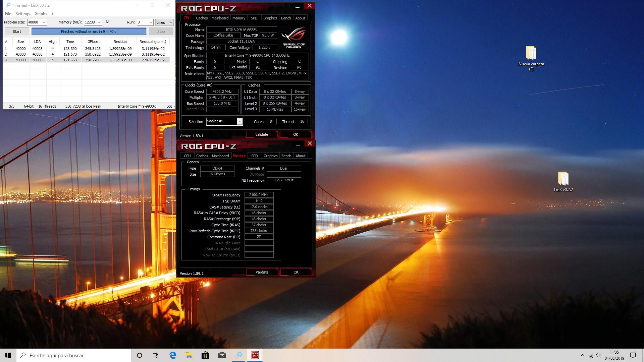Open Microsoft Edge from the taskbar
The height and width of the screenshot is (362, 644).
pos(173,355)
